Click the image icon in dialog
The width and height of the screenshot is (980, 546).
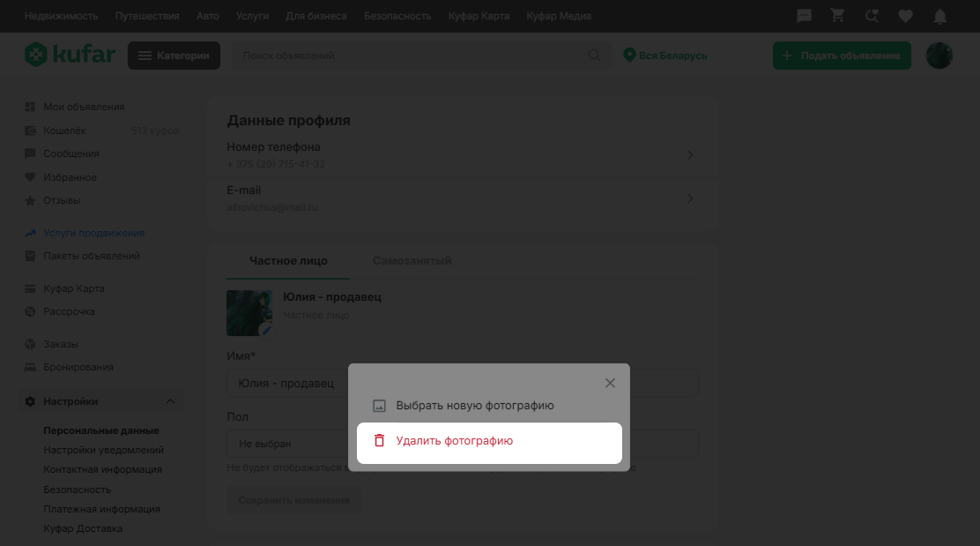(379, 406)
